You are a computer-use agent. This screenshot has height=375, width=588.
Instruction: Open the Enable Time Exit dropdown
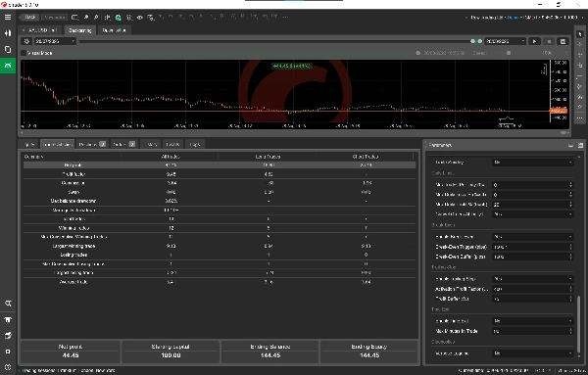coord(532,321)
